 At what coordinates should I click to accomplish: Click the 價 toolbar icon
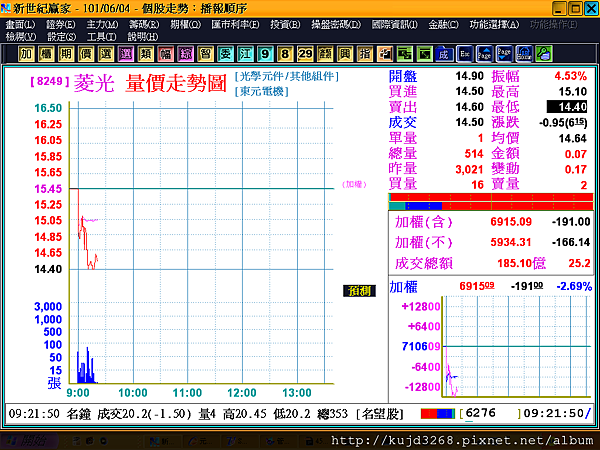point(86,54)
